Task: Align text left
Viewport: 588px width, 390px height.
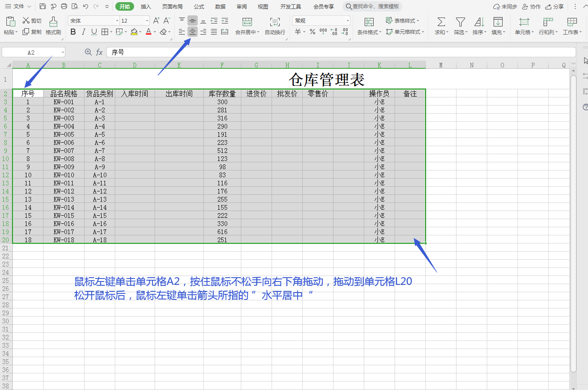Action: (182, 32)
